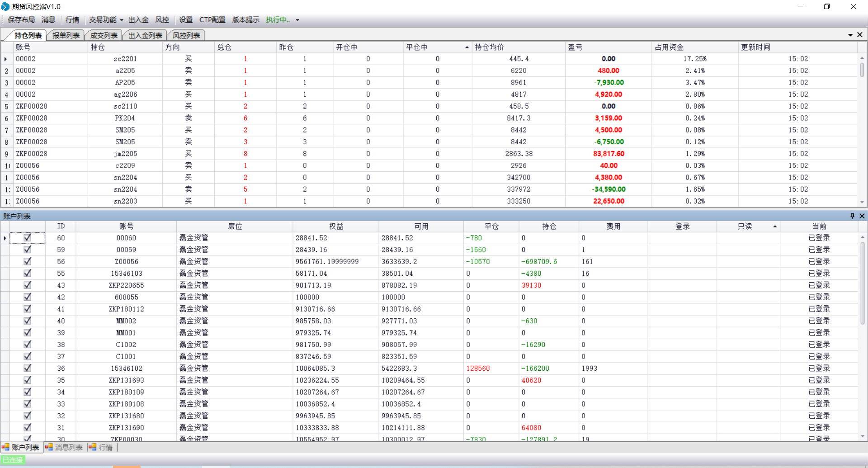The width and height of the screenshot is (868, 468).
Task: Open the tab list dropdown arrow
Action: point(850,35)
